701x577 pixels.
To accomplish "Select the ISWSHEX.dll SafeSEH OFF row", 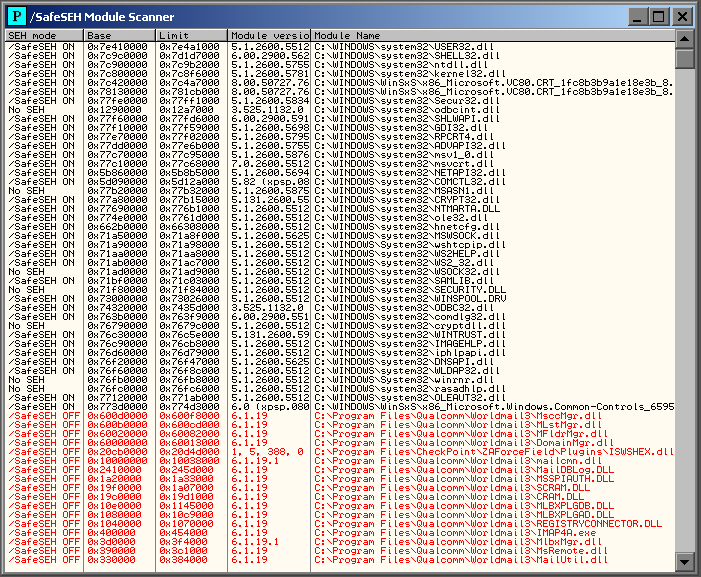I will tap(340, 451).
